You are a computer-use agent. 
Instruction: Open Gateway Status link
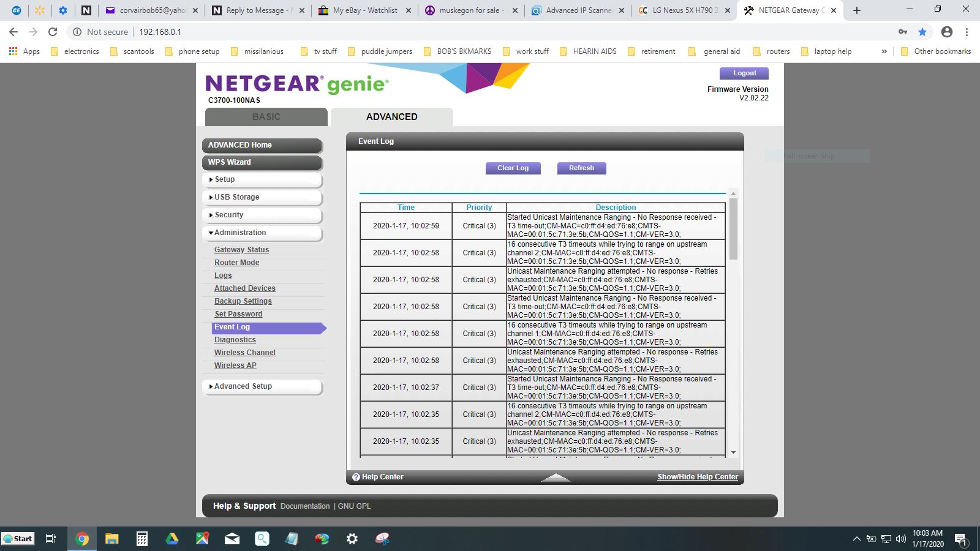pos(241,250)
